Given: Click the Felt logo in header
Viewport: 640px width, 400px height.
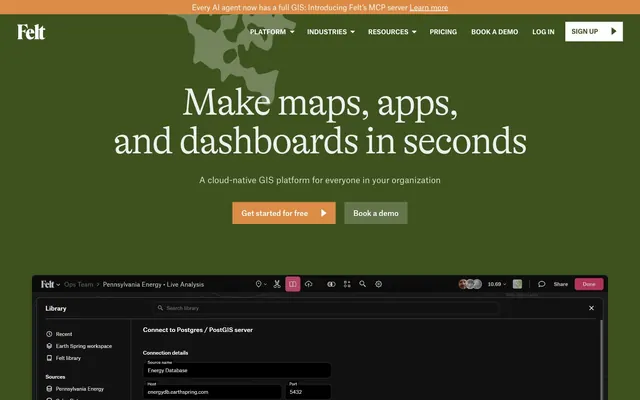Looking at the screenshot, I should tap(31, 32).
